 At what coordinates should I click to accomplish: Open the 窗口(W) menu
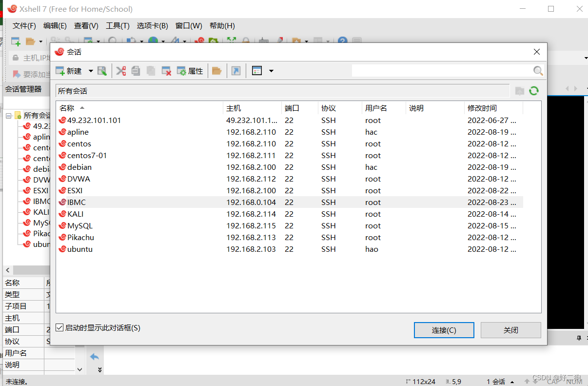(189, 26)
